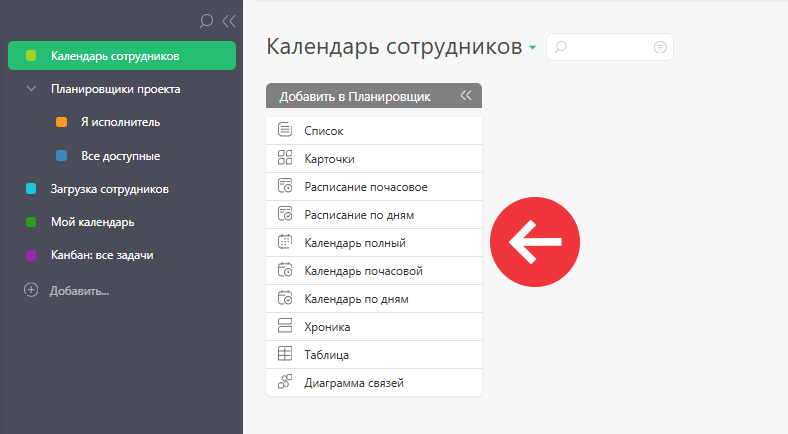Click the Календарь сотрудников page title
This screenshot has height=434, width=788.
click(395, 47)
